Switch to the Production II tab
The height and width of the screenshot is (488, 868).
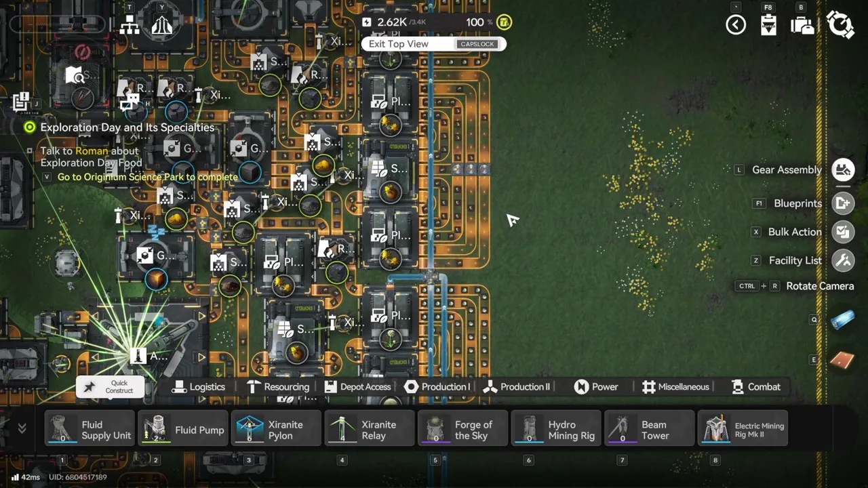pos(517,387)
